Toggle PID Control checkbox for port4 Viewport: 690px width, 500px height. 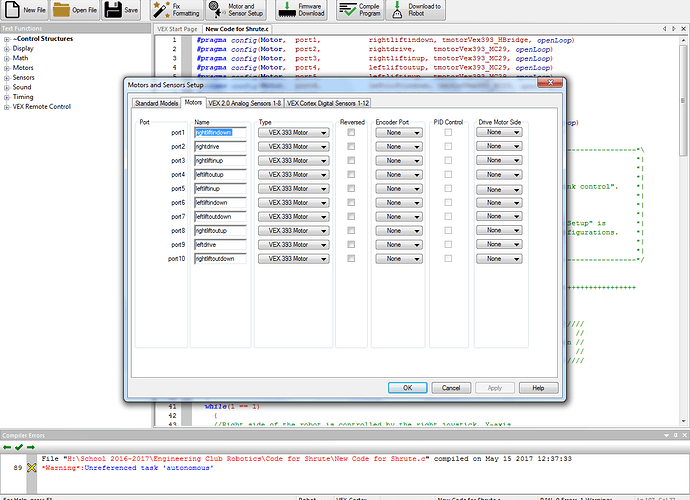coord(448,175)
